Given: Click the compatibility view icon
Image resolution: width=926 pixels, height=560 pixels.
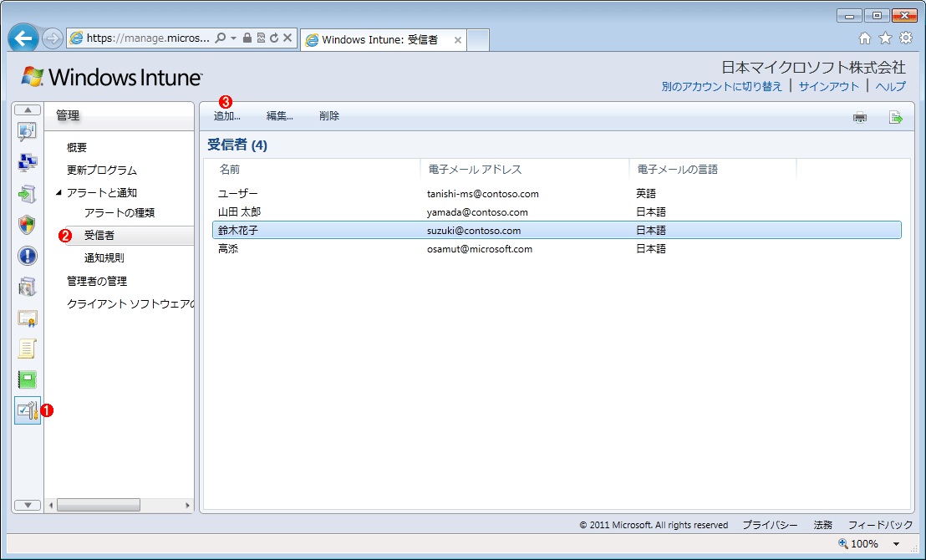Looking at the screenshot, I should (261, 38).
